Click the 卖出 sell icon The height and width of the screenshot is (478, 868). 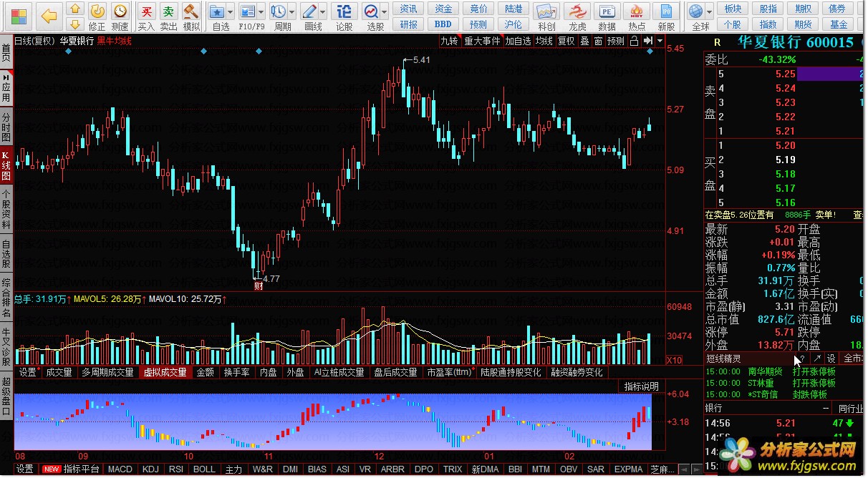(168, 11)
